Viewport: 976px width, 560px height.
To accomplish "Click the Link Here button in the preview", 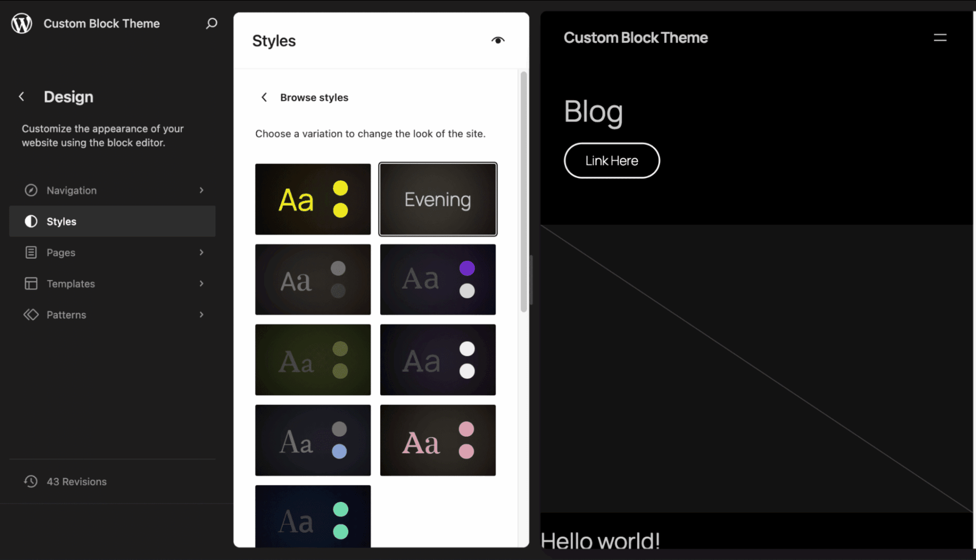I will (612, 160).
